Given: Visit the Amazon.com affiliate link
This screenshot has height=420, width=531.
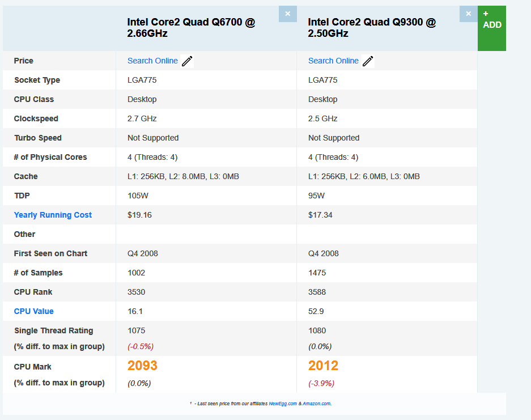Looking at the screenshot, I should pos(316,404).
